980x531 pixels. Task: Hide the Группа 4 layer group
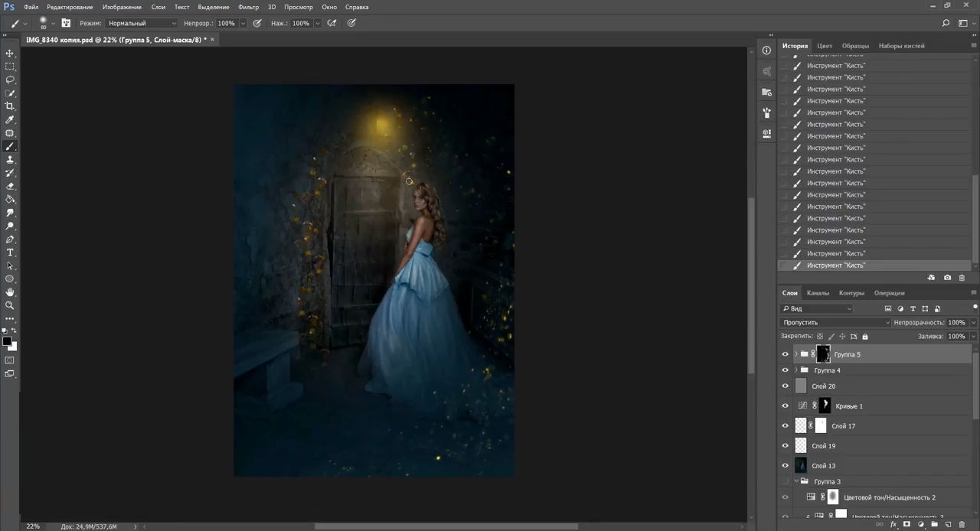[x=785, y=370]
